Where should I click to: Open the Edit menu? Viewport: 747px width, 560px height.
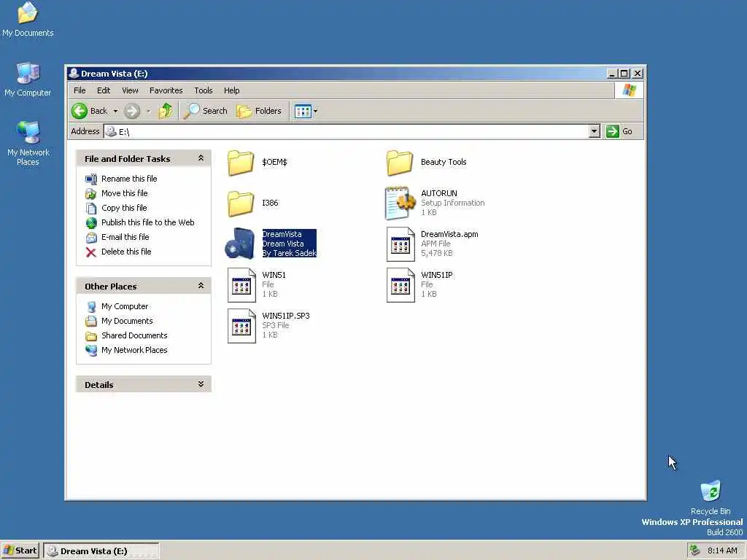104,90
